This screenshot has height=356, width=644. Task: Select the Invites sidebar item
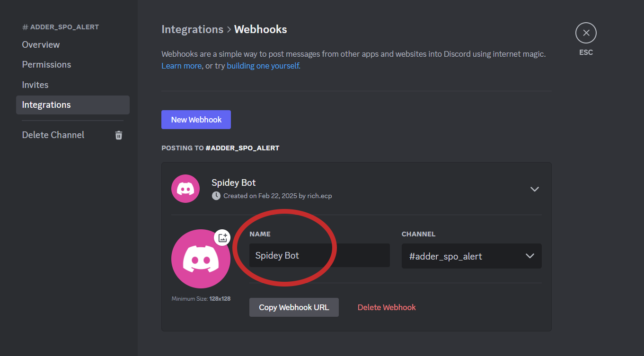[x=35, y=85]
